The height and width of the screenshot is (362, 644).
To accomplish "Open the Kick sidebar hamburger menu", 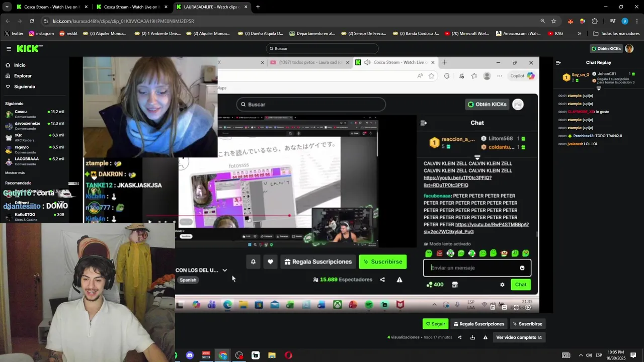I will 9,49.
